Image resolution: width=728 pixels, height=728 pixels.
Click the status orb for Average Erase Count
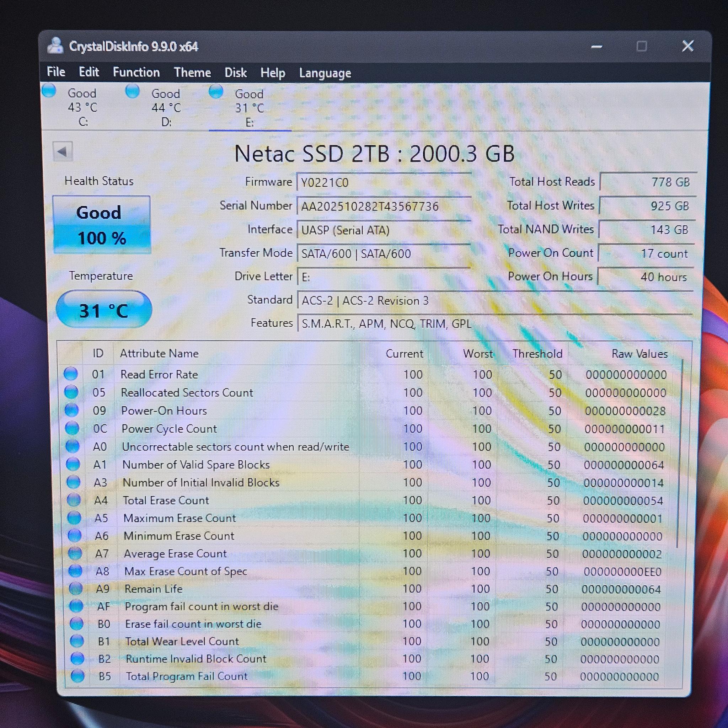(75, 553)
